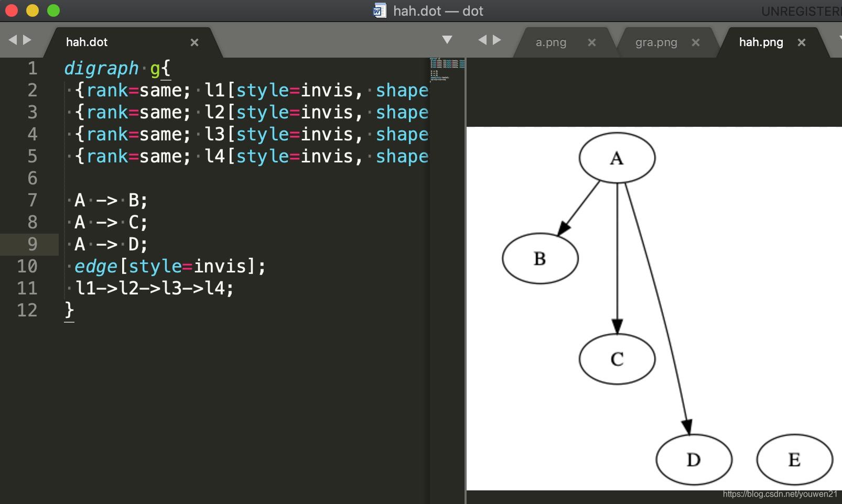Click the forward navigation arrow in left pane
This screenshot has width=842, height=504.
coord(27,39)
